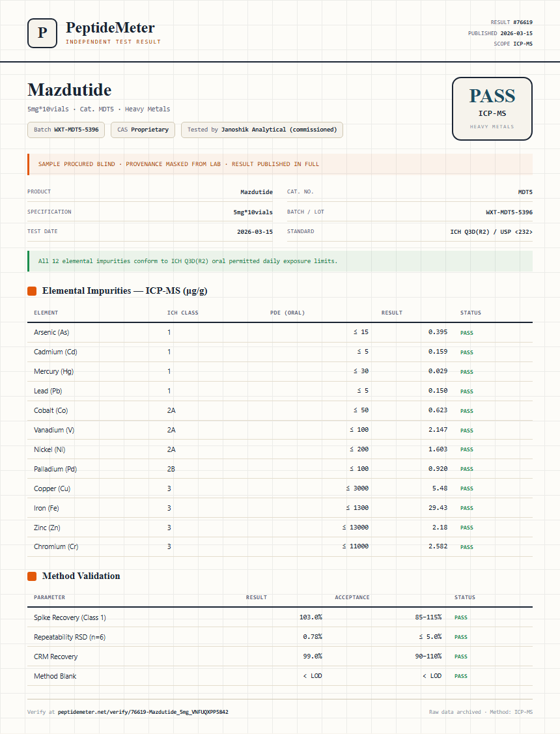Click the PeptideMeter brand name
The height and width of the screenshot is (734, 560).
[110, 27]
